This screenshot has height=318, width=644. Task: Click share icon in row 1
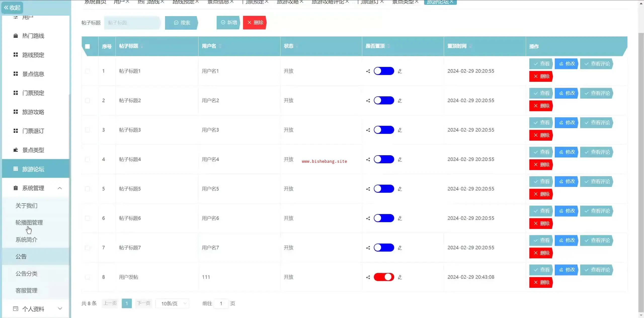coord(368,71)
